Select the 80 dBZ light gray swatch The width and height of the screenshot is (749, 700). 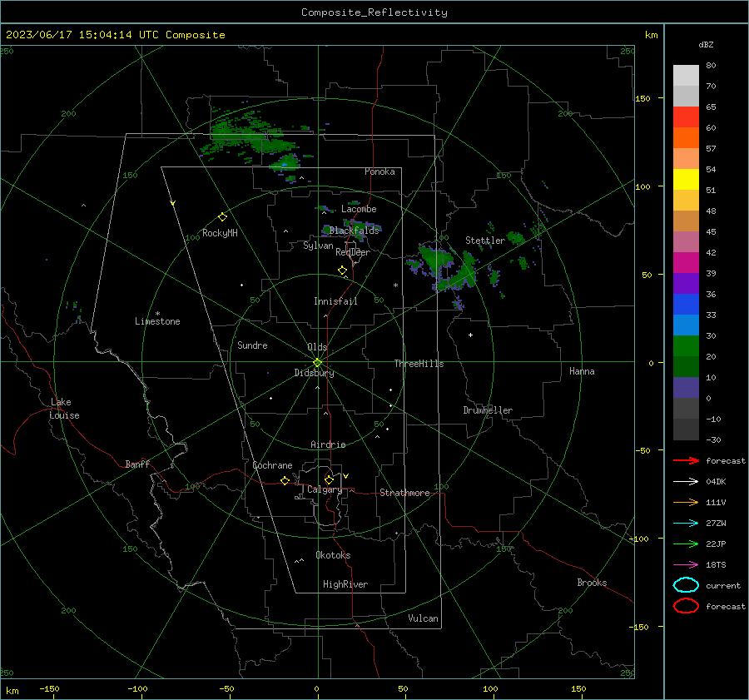pos(686,75)
